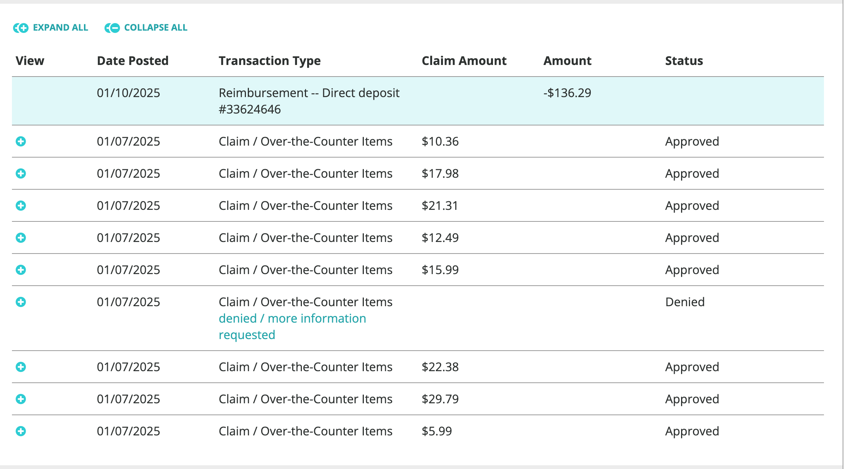
Task: Expand the $5.99 claim with its plus icon
Action: click(x=21, y=431)
